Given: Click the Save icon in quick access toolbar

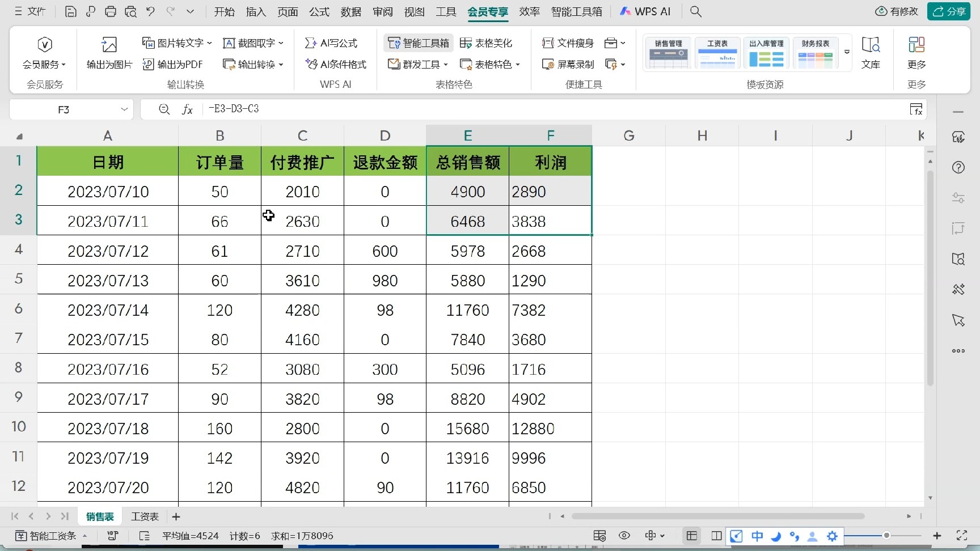Looking at the screenshot, I should tap(71, 11).
